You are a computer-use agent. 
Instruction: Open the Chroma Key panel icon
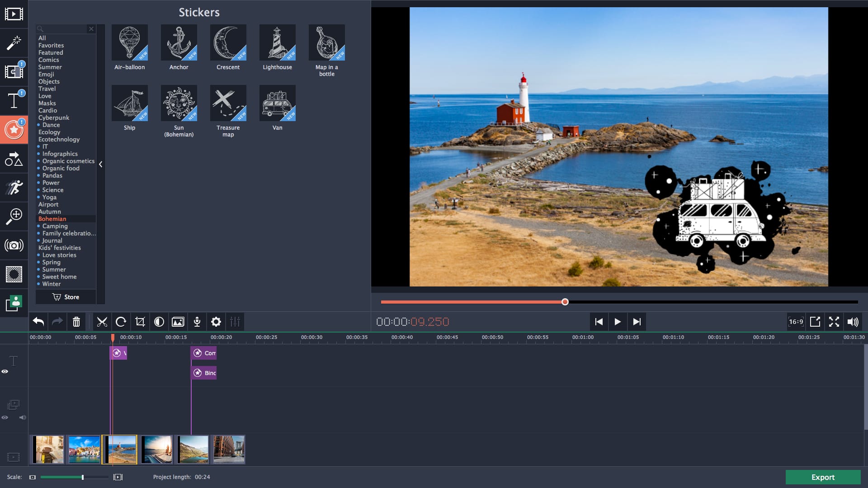[14, 274]
